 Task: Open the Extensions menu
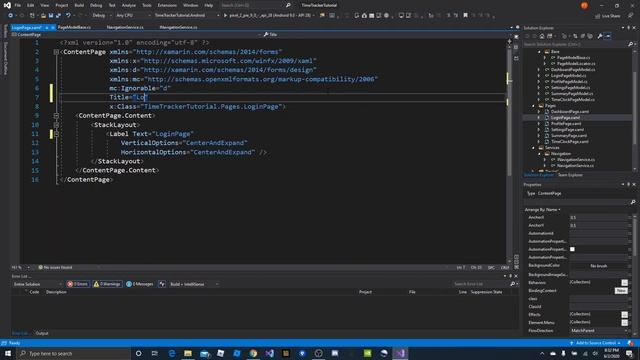tap(167, 5)
